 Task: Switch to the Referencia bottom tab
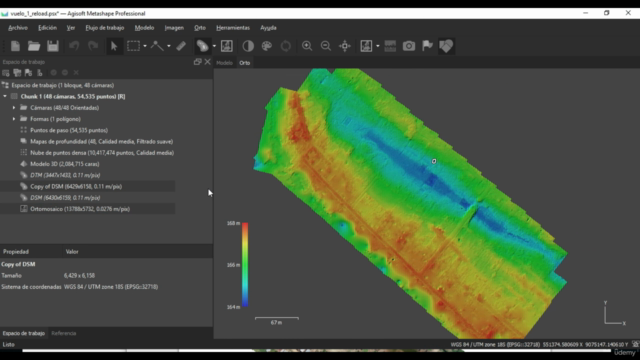pyautogui.click(x=64, y=333)
